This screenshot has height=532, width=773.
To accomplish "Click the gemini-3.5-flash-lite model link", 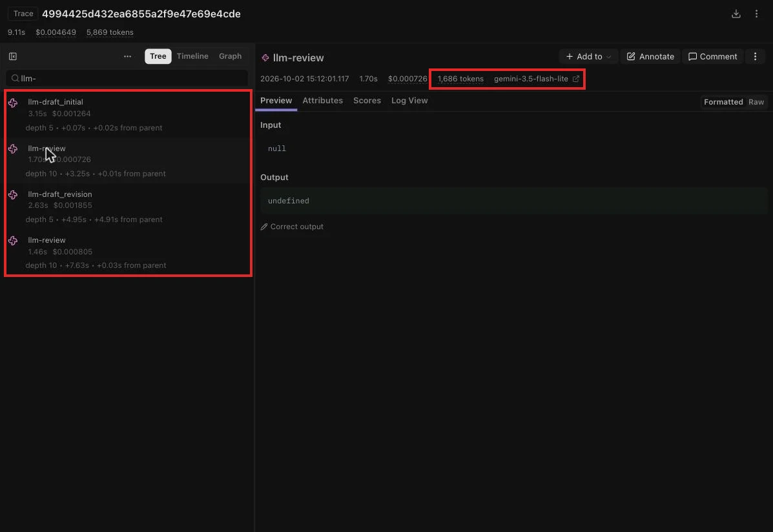I will 531,79.
